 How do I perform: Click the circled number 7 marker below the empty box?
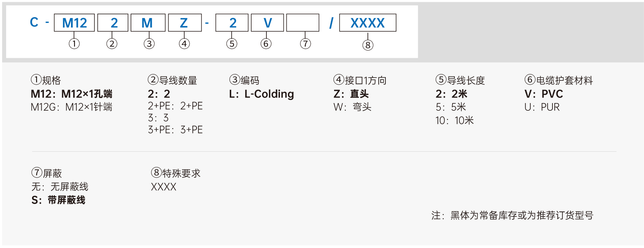point(305,44)
